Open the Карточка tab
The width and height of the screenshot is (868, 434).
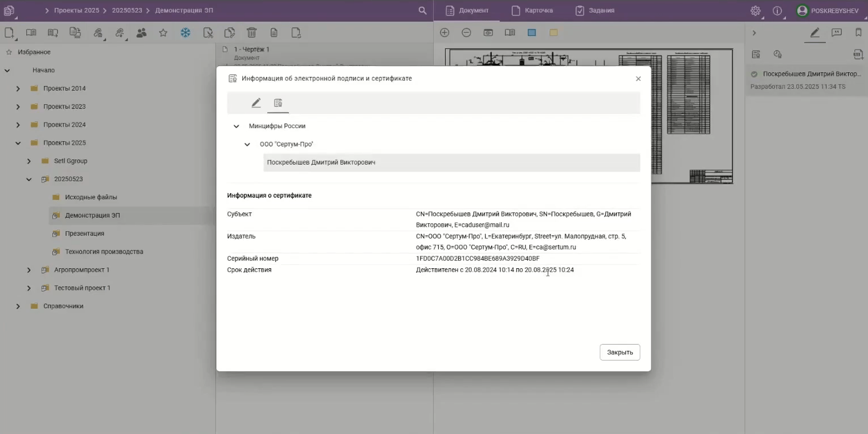(x=532, y=11)
